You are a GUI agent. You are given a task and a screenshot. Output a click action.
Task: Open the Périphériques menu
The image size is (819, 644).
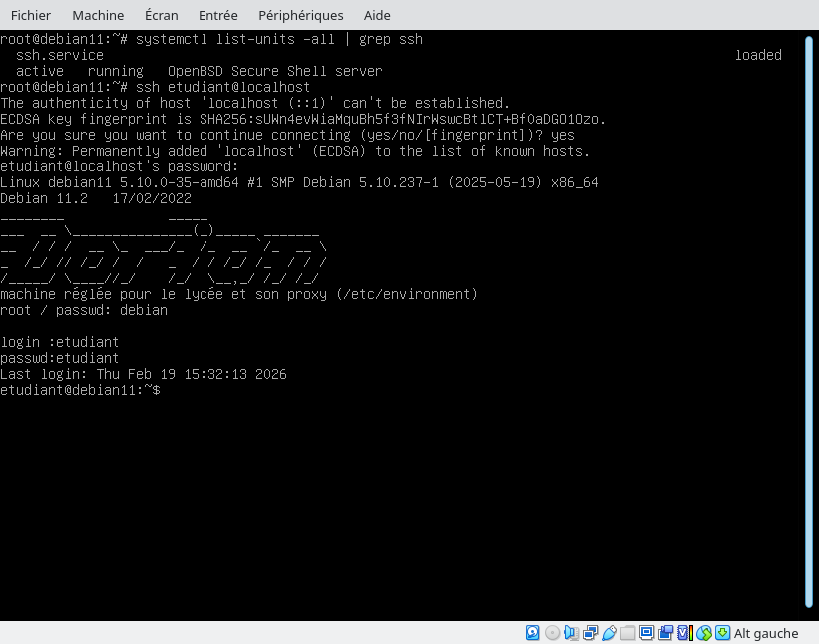click(x=300, y=15)
